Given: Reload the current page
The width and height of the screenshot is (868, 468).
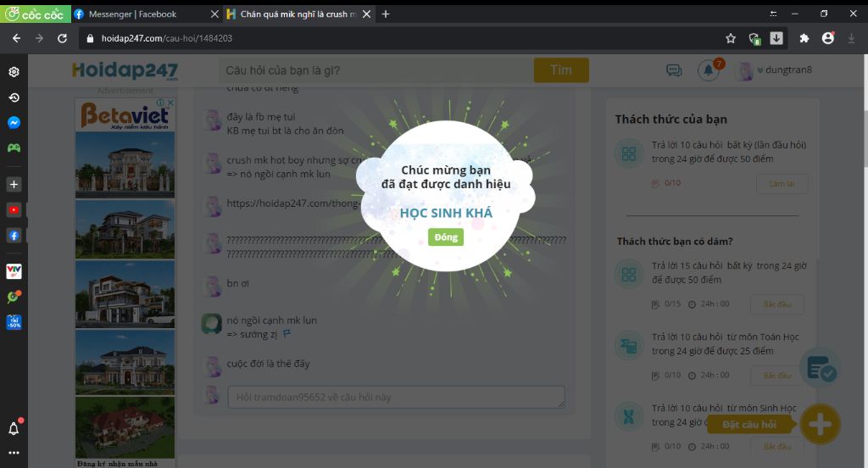Looking at the screenshot, I should point(62,38).
